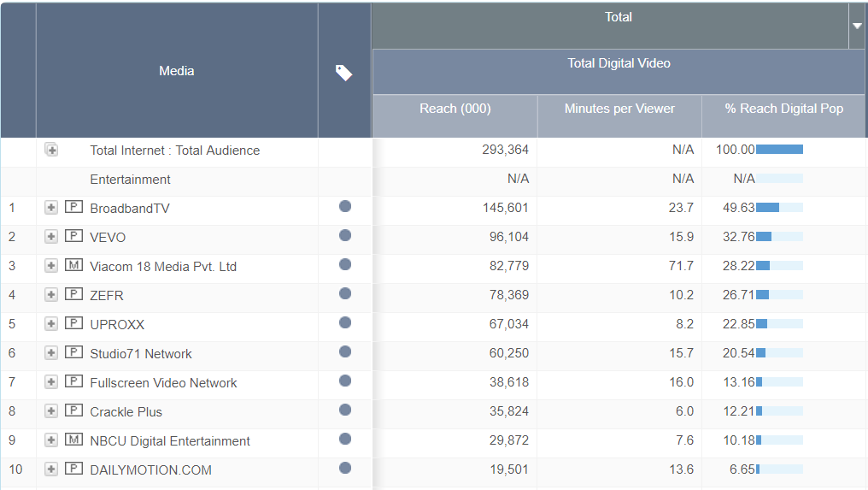
Task: Open the Total column dropdown arrow
Action: click(857, 26)
